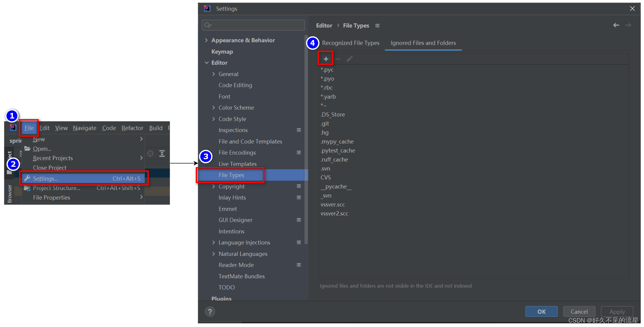Select the .DS_Store ignored entry
The image size is (644, 327).
[333, 115]
